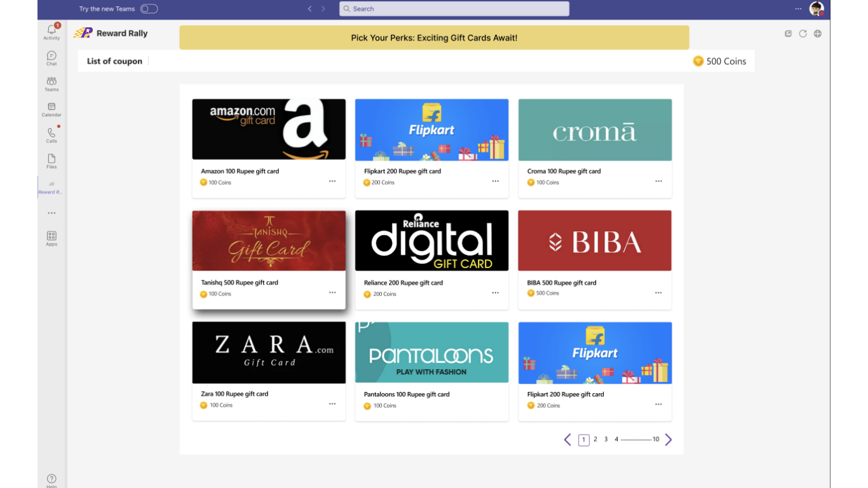The height and width of the screenshot is (488, 868).
Task: Show more apps ellipsis in sidebar
Action: pyautogui.click(x=51, y=213)
